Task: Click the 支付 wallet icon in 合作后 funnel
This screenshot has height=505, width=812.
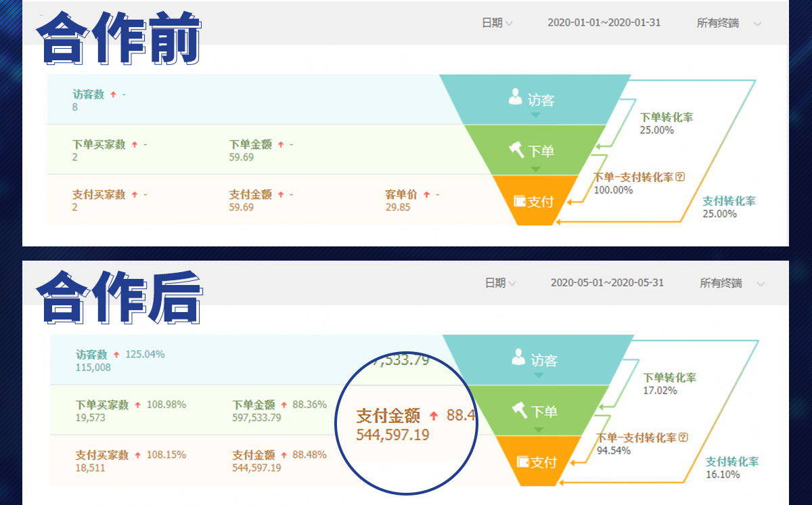Action: pos(523,462)
